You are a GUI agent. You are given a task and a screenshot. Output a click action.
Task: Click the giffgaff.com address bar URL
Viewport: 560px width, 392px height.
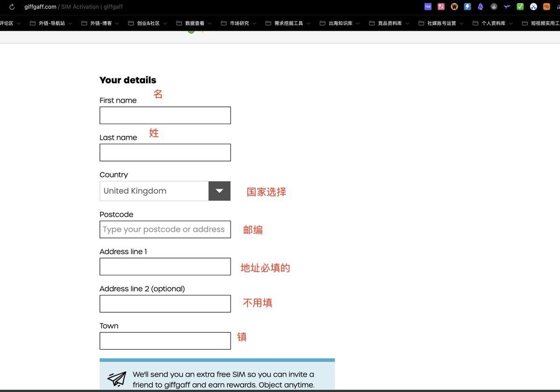tap(40, 7)
